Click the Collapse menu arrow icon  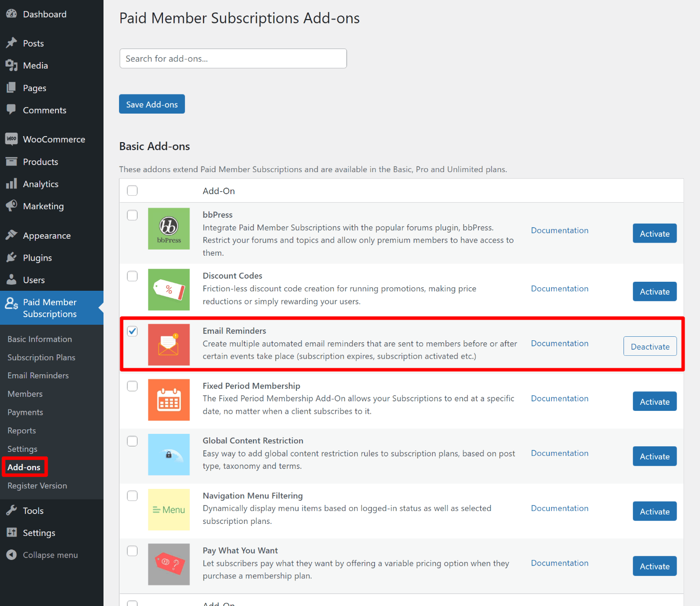point(11,554)
